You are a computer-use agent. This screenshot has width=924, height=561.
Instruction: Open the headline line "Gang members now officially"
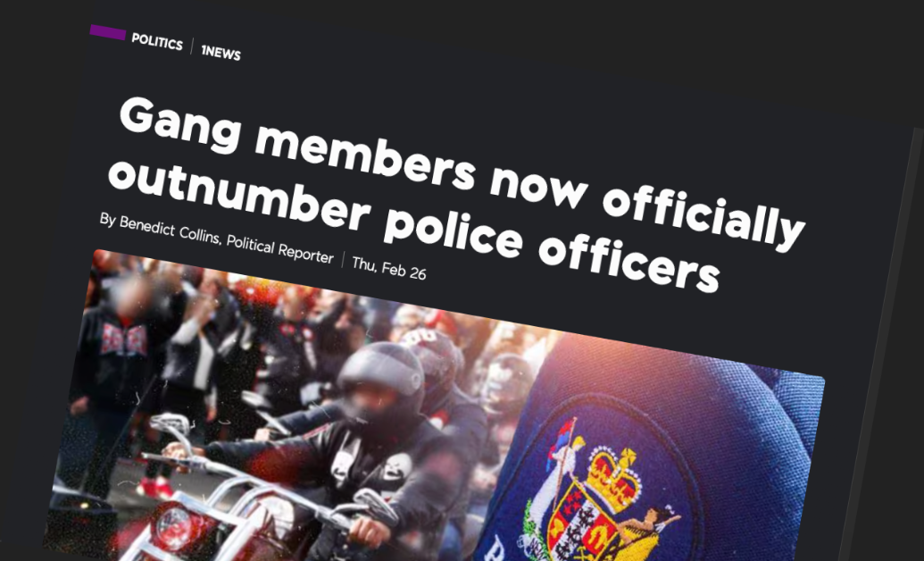[461, 168]
